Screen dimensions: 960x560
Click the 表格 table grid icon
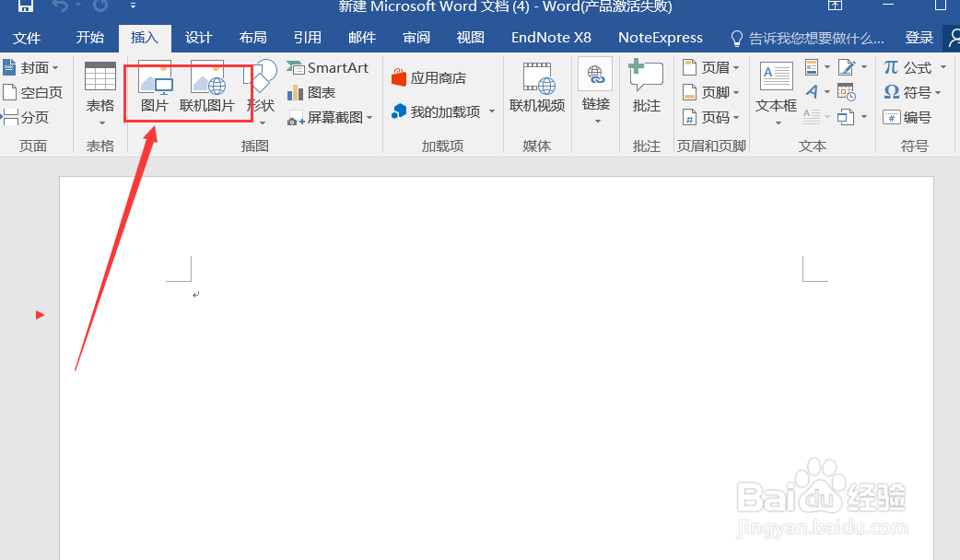pos(100,77)
